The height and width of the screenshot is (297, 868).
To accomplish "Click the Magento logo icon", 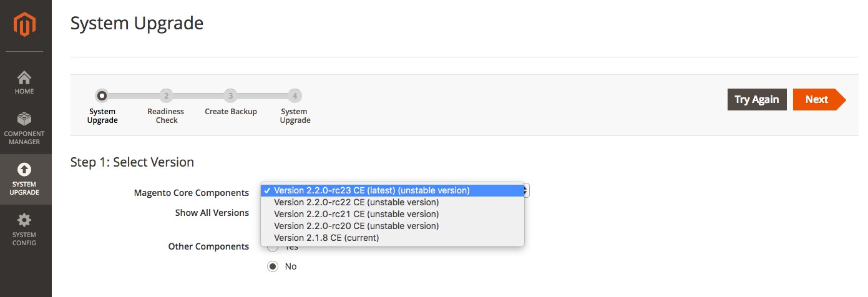I will coord(26,25).
